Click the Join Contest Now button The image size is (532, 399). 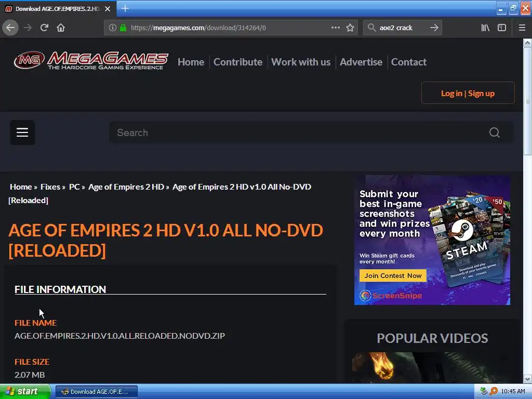[x=393, y=275]
